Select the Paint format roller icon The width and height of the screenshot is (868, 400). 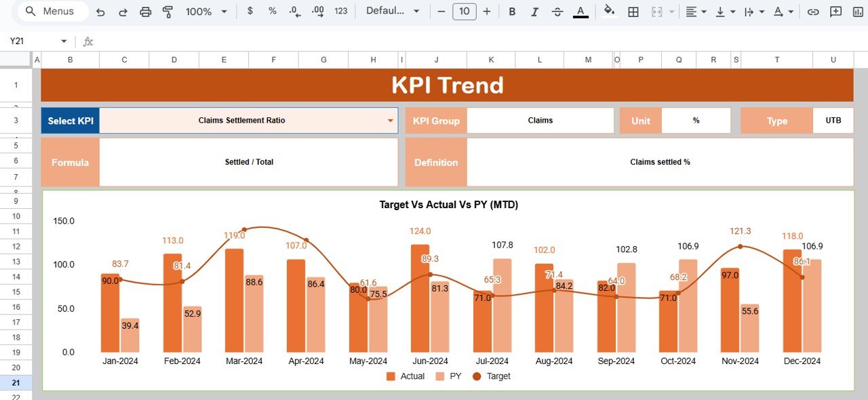click(167, 12)
